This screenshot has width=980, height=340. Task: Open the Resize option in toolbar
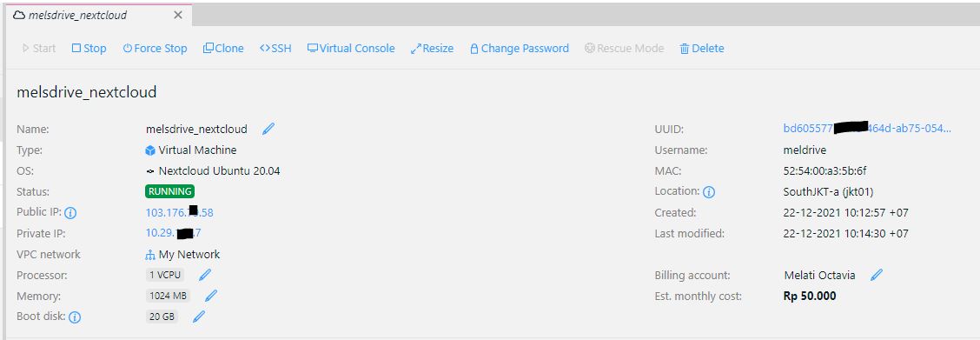(x=432, y=48)
